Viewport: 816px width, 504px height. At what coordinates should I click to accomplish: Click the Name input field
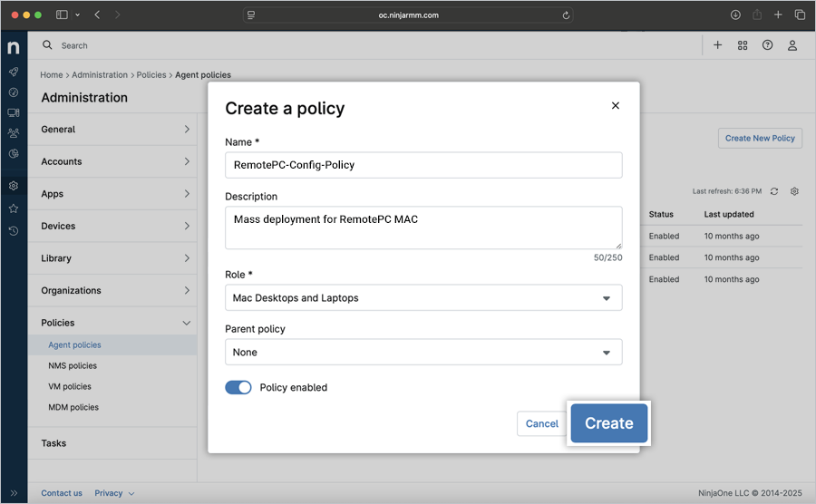423,165
